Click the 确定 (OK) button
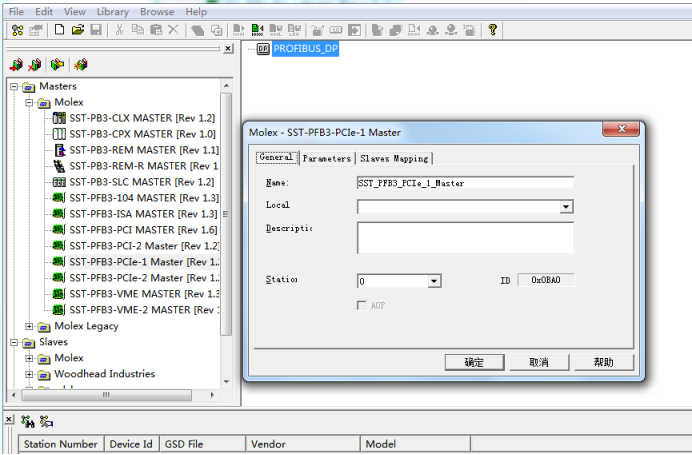This screenshot has width=692, height=455. point(474,362)
